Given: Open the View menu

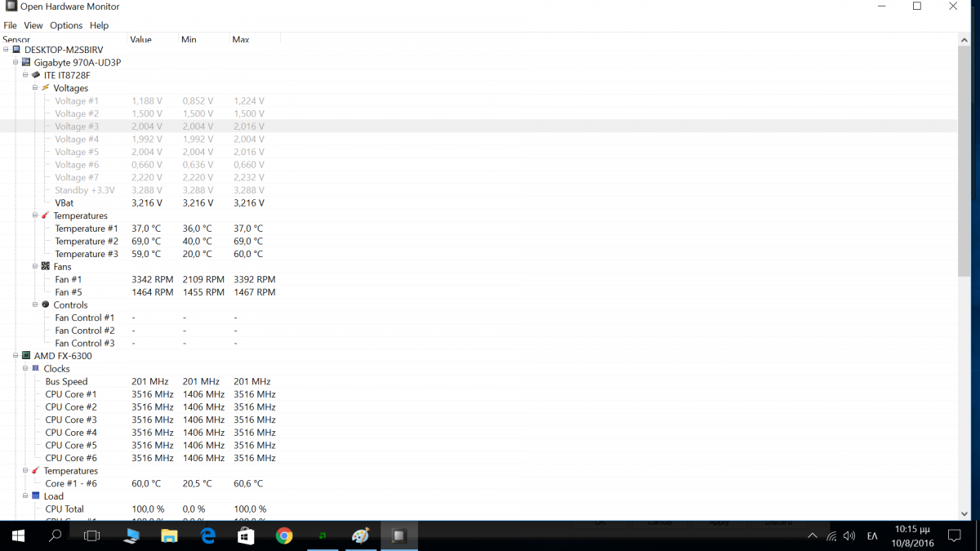Looking at the screenshot, I should click(x=33, y=25).
